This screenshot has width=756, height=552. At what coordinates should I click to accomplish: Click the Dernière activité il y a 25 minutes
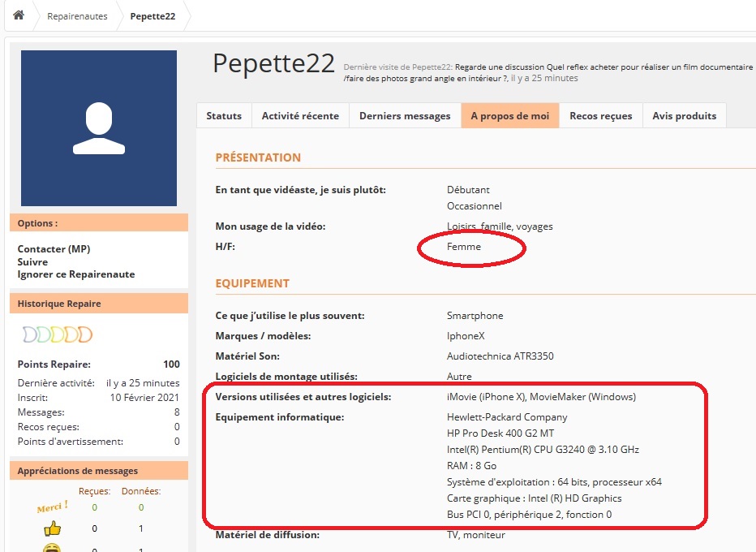(x=143, y=383)
